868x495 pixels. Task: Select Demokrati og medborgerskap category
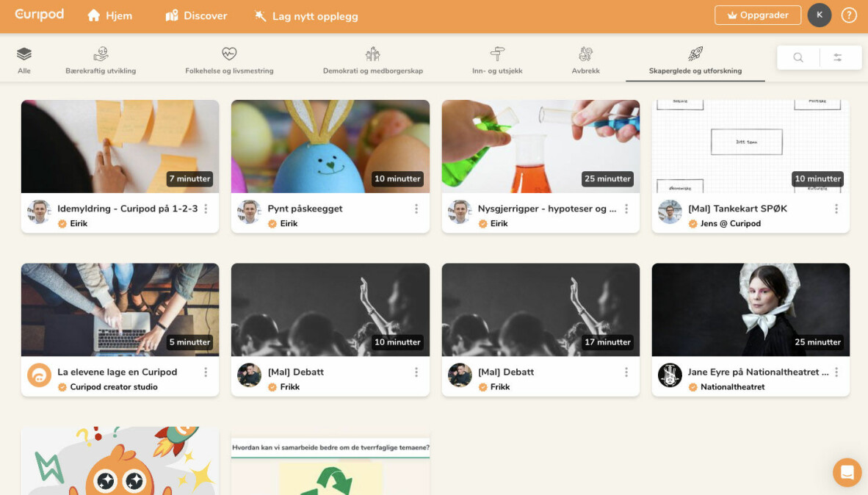373,60
